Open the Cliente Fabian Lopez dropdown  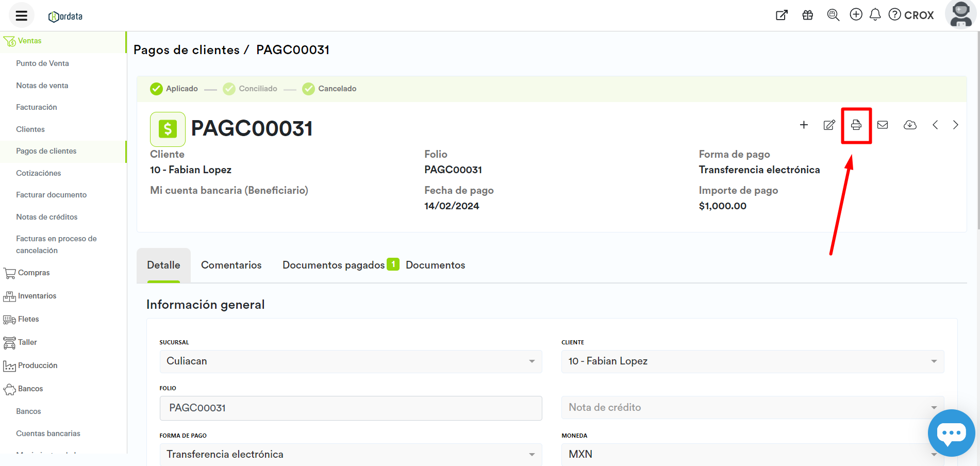[x=752, y=361]
